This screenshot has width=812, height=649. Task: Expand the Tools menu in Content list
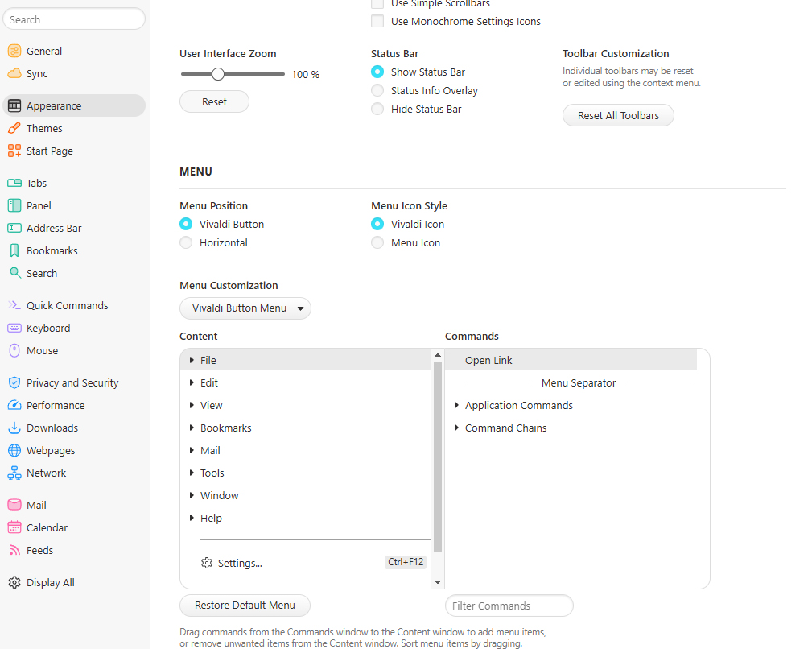214,473
